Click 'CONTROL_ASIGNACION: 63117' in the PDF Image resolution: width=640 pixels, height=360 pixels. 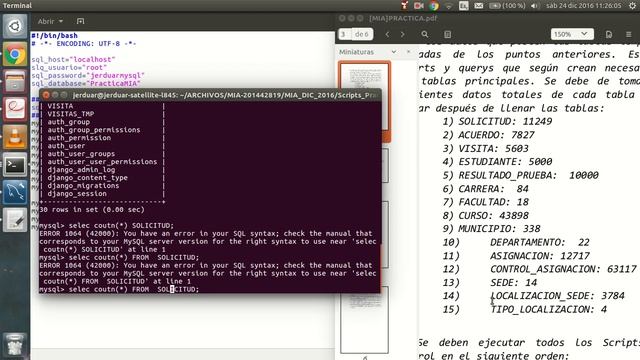coord(563,269)
